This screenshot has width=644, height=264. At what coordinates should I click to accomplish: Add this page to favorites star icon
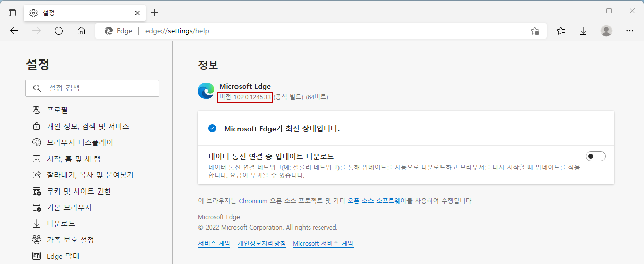coord(535,31)
